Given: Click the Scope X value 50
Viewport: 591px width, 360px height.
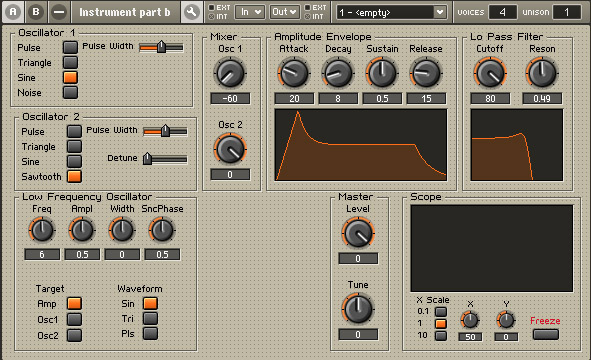Looking at the screenshot, I should [x=470, y=337].
